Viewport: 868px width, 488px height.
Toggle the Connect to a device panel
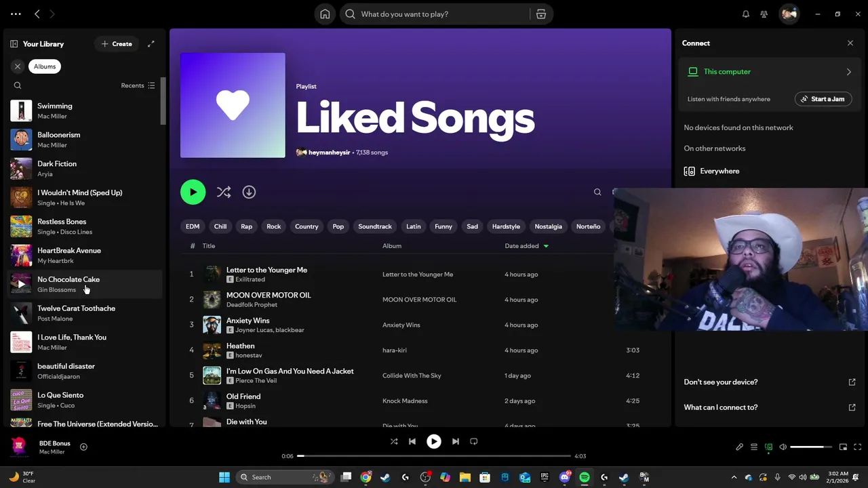coord(768,447)
